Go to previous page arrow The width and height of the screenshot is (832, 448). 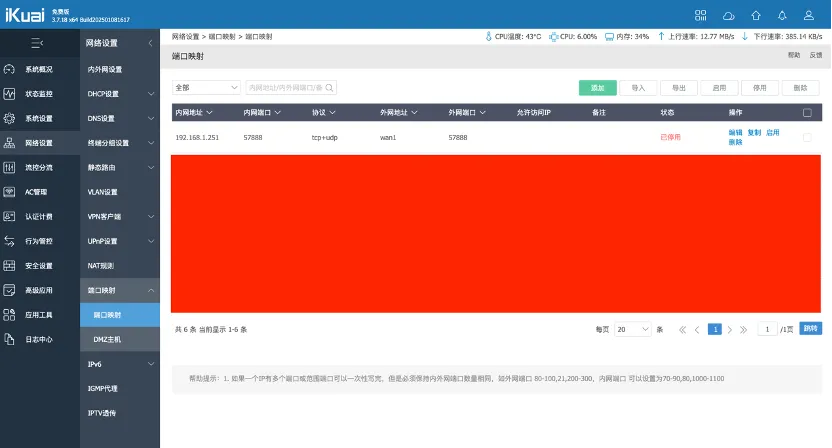tap(697, 330)
